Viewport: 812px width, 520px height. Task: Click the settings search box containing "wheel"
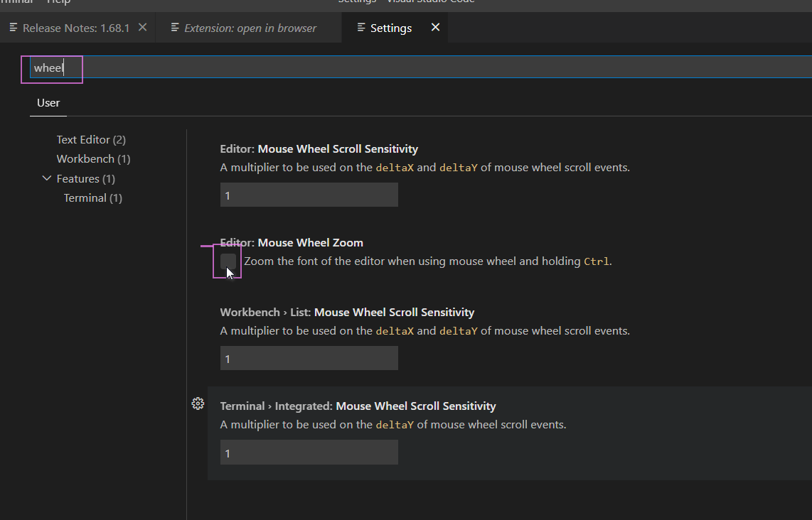tap(420, 68)
